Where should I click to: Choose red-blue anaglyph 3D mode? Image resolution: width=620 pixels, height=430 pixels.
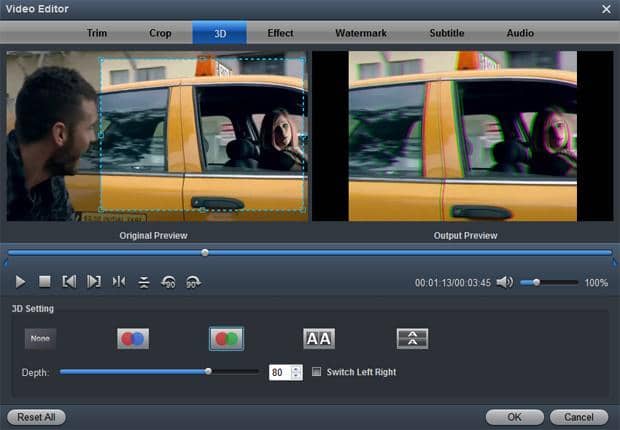click(x=133, y=339)
